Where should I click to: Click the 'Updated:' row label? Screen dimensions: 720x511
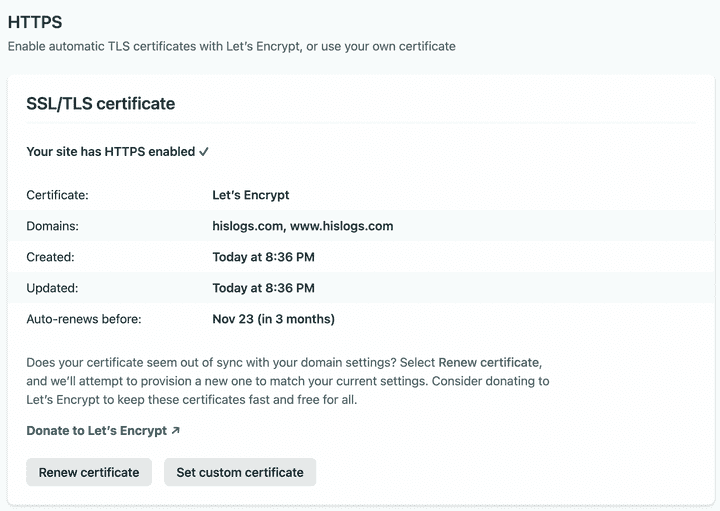(x=52, y=288)
